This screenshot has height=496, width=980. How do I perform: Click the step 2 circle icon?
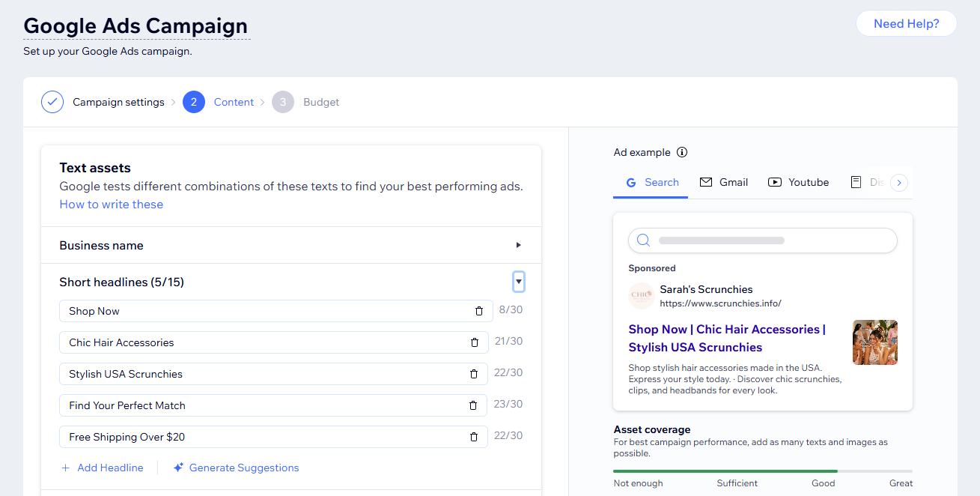point(194,102)
